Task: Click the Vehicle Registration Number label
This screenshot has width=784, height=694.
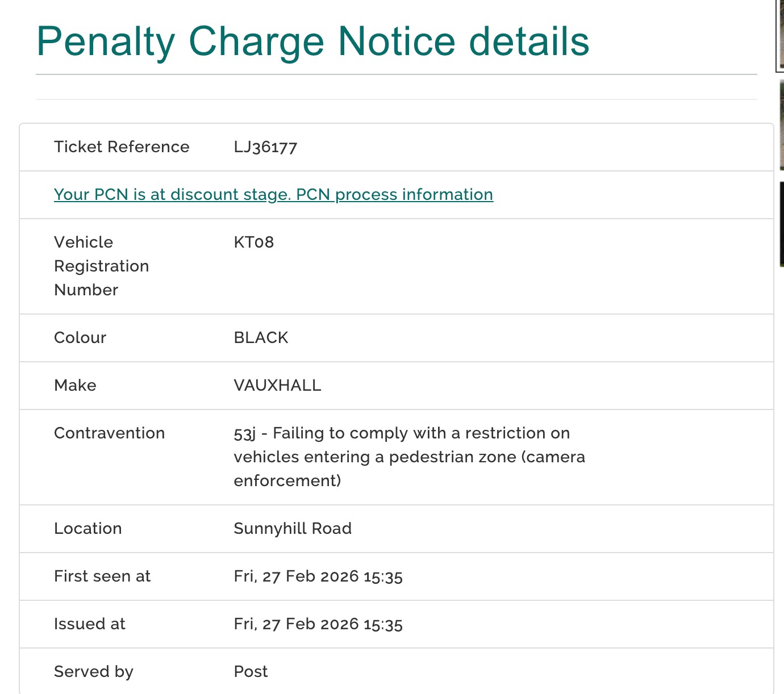Action: (x=101, y=266)
